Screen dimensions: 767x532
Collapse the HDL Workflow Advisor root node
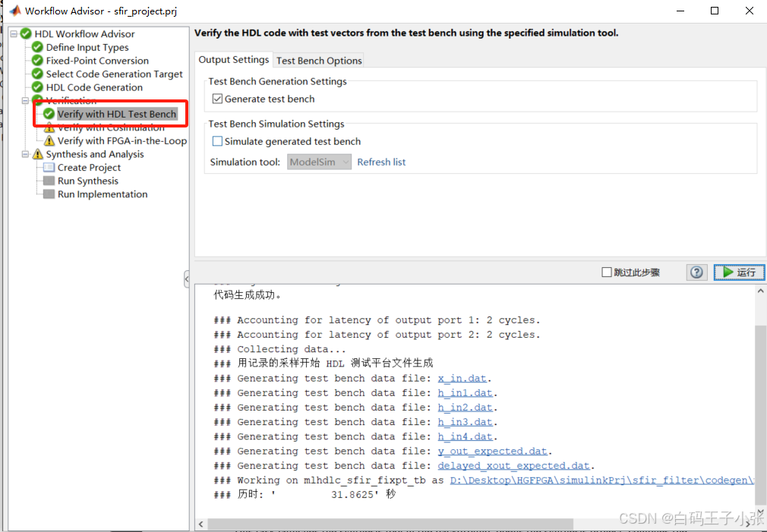click(14, 33)
